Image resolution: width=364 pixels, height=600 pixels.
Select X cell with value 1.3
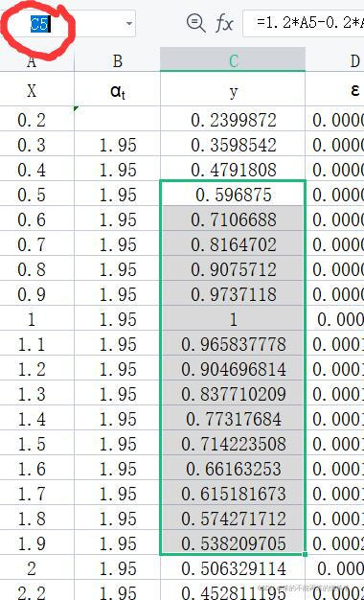point(37,394)
